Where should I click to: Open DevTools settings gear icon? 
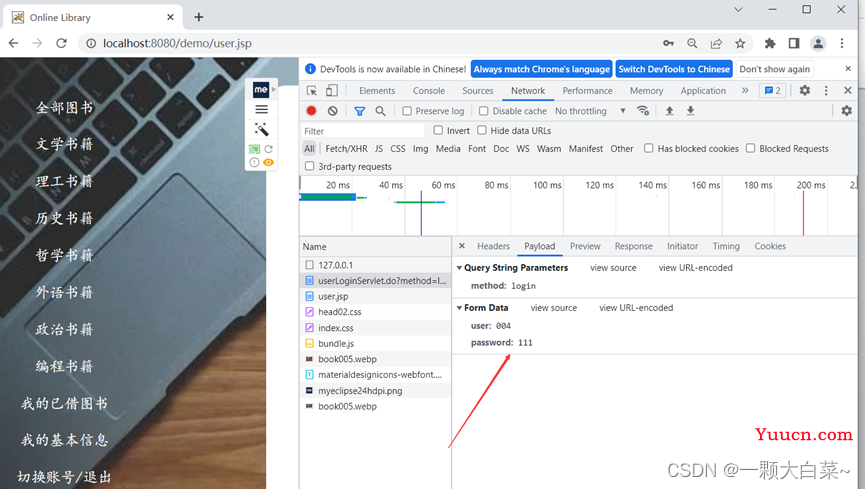click(805, 91)
